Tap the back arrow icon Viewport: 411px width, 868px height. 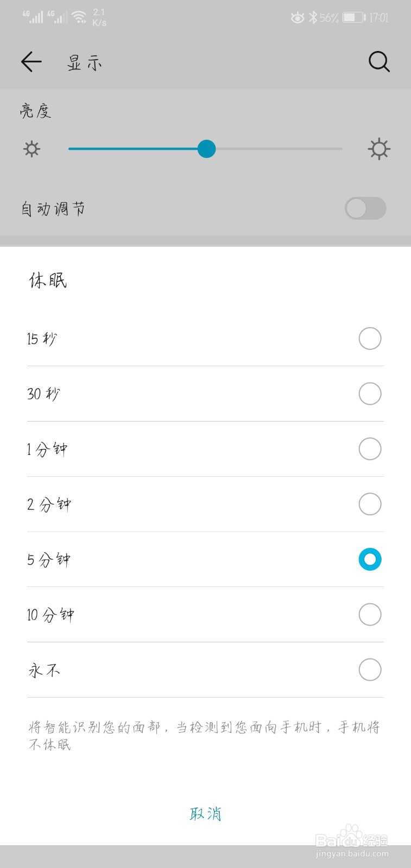coord(31,62)
